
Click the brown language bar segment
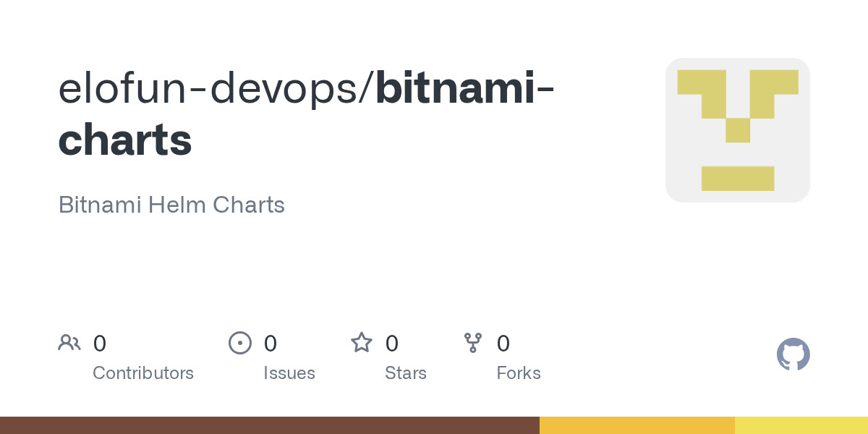(x=270, y=425)
